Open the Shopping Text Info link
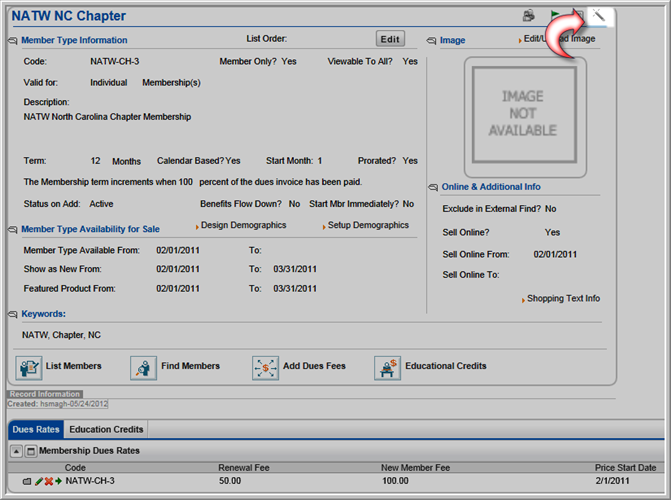 pyautogui.click(x=563, y=298)
